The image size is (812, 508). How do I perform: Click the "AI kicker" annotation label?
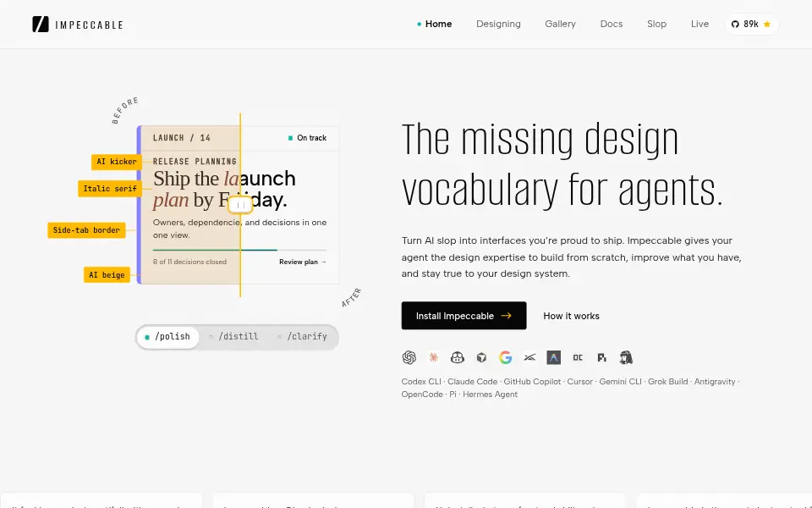pos(117,162)
